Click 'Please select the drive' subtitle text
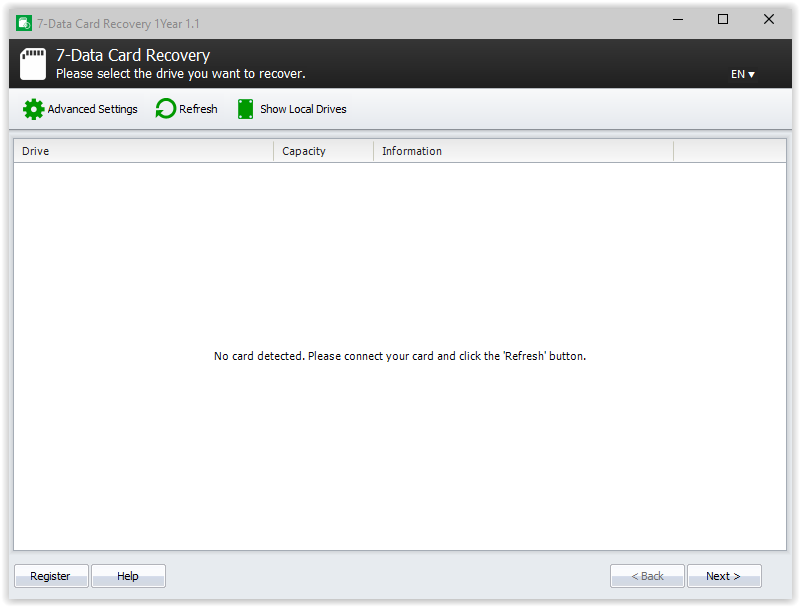Screen dimensions: 800x607 [181, 74]
